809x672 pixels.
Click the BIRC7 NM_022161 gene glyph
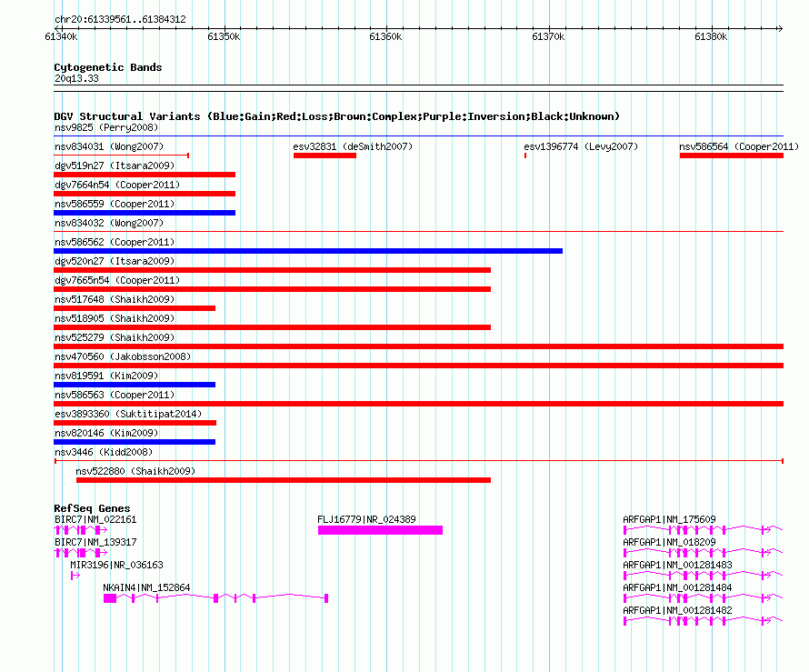(x=81, y=530)
